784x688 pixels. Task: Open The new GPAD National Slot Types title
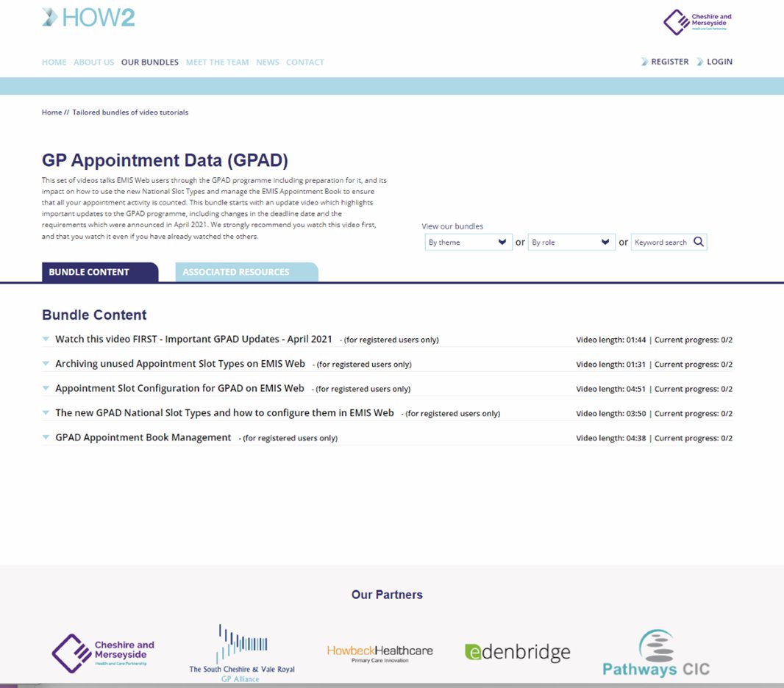[224, 412]
